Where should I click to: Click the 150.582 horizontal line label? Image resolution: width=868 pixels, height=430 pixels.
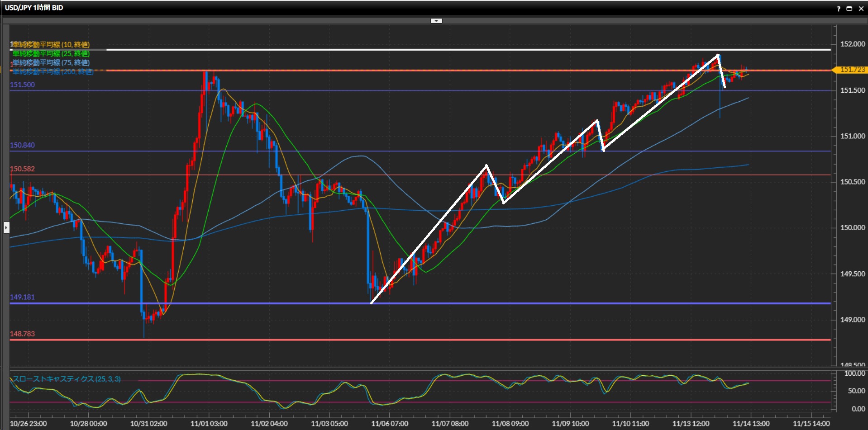coord(22,169)
